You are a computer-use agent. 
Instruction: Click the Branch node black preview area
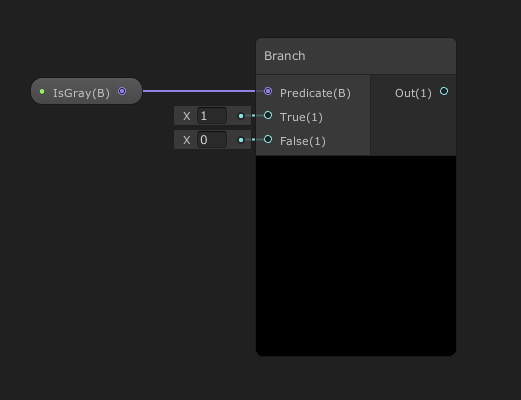[356, 256]
